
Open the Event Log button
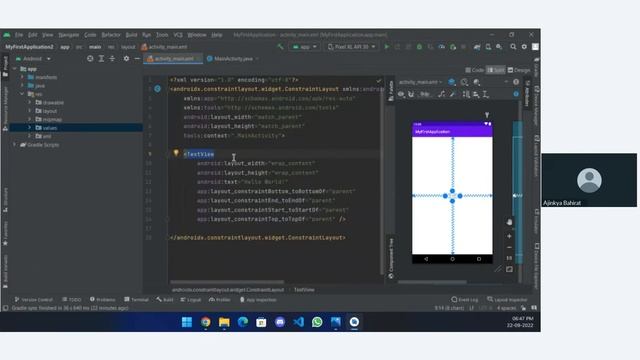pyautogui.click(x=464, y=300)
